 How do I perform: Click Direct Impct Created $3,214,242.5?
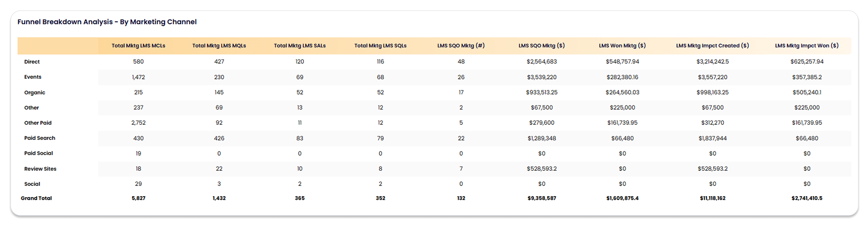[712, 62]
